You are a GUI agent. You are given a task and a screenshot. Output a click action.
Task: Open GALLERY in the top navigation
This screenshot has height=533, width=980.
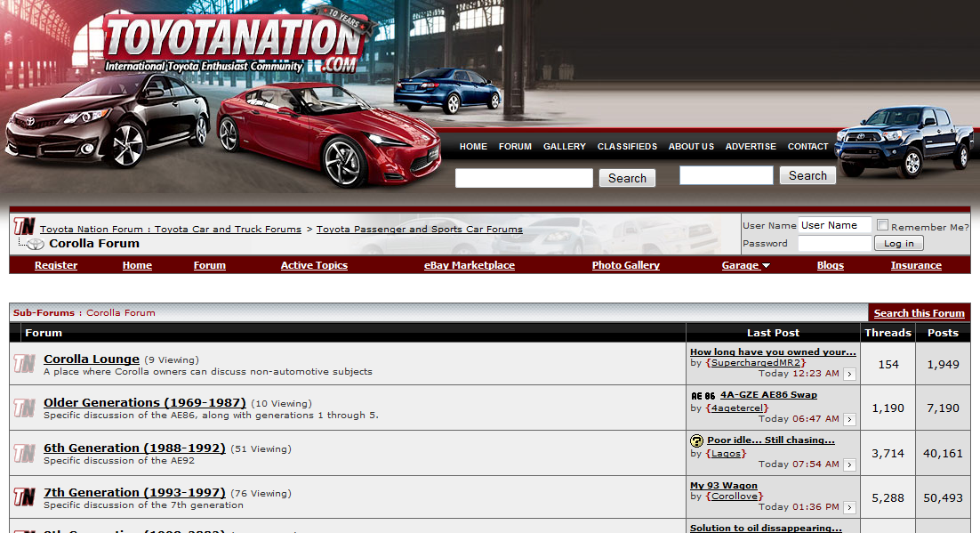565,147
